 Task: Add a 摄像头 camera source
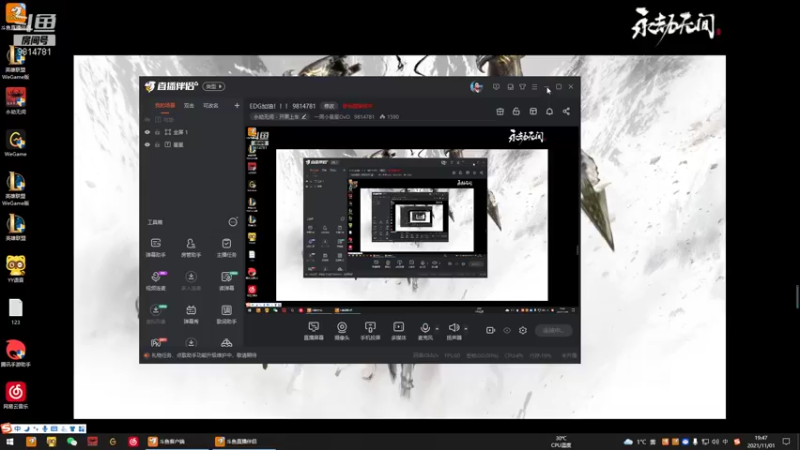342,331
